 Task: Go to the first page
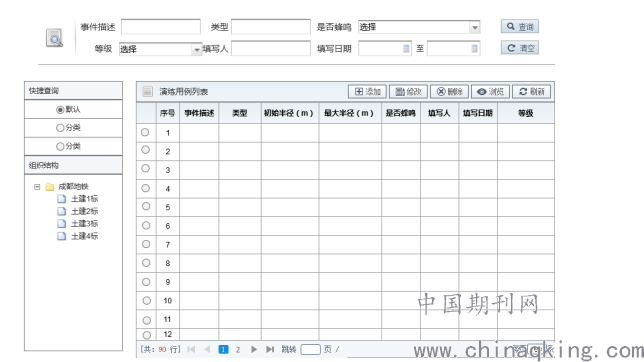coord(191,350)
